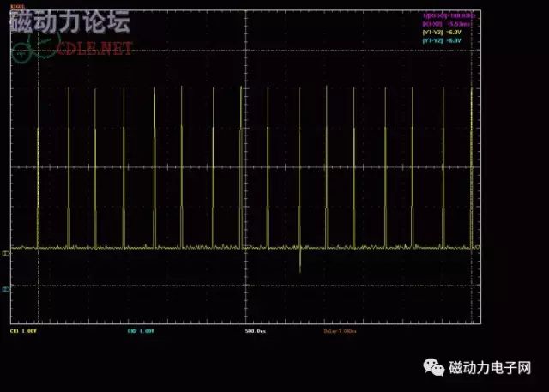Click the magenta 1/|X1-X2| frequency readout
Screen dimensions: 549x392
449,15
